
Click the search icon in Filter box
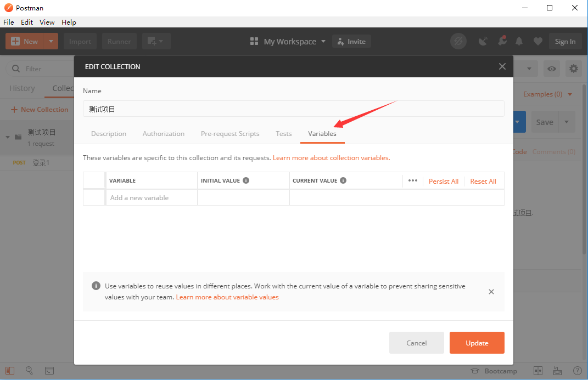[16, 69]
